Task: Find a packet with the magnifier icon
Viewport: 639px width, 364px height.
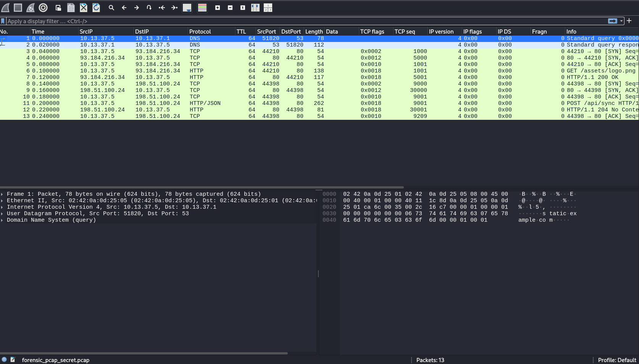Action: pyautogui.click(x=111, y=8)
